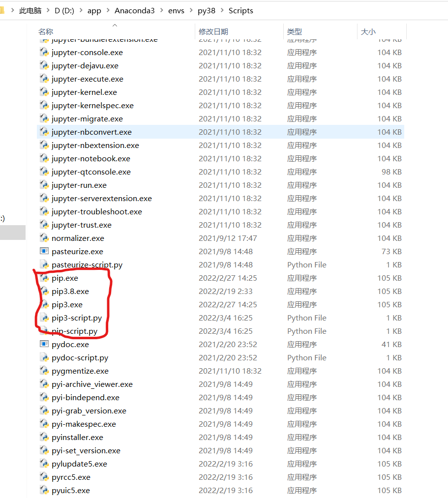The width and height of the screenshot is (448, 498).
Task: Select pyi-bindepend.exe file name
Action: [x=86, y=398]
